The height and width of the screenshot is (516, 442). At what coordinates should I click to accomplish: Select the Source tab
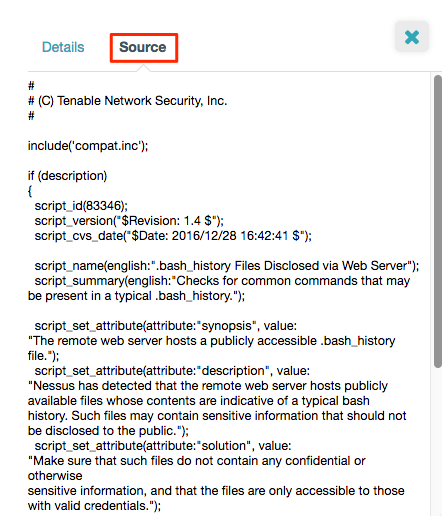click(143, 47)
